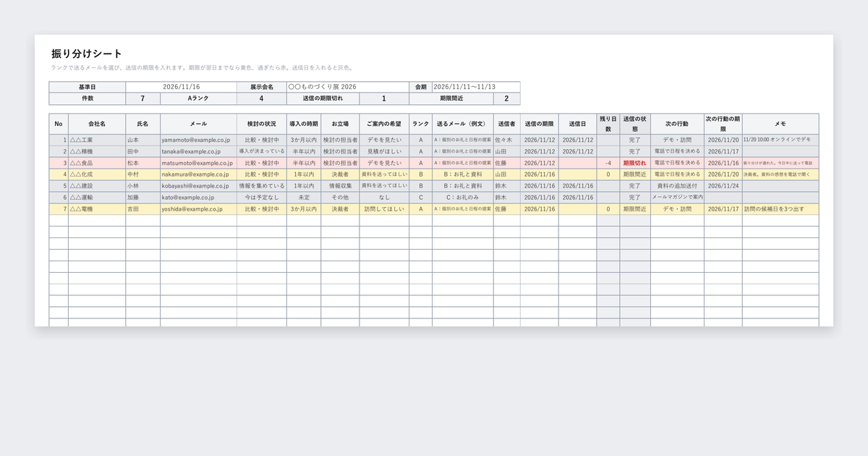
Task: Select the 送信の期限切れ count cell showing 1
Action: [383, 98]
